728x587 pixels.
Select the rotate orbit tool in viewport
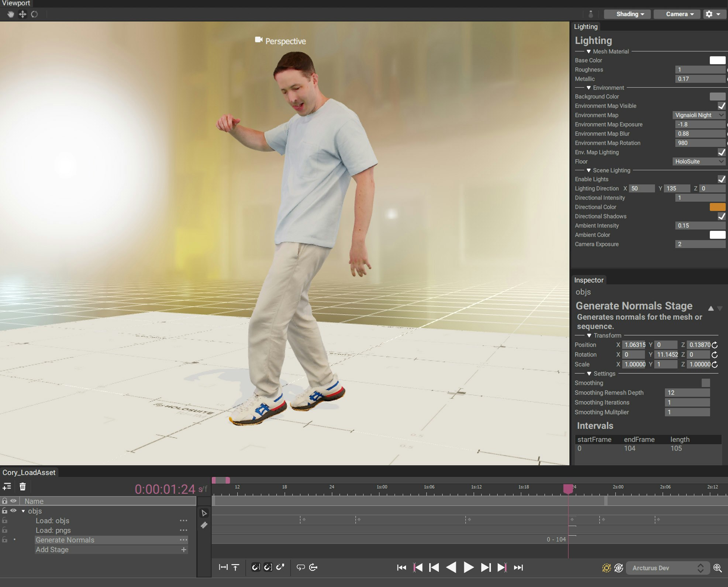(34, 14)
